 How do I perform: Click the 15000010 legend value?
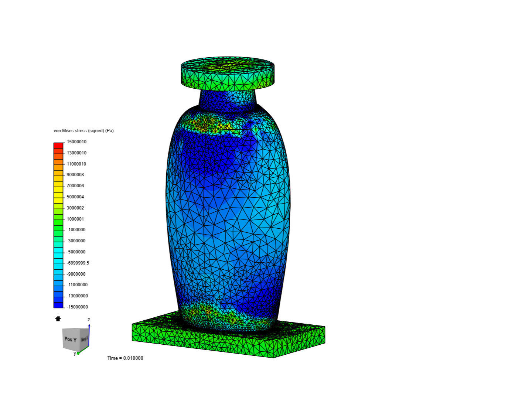point(77,141)
